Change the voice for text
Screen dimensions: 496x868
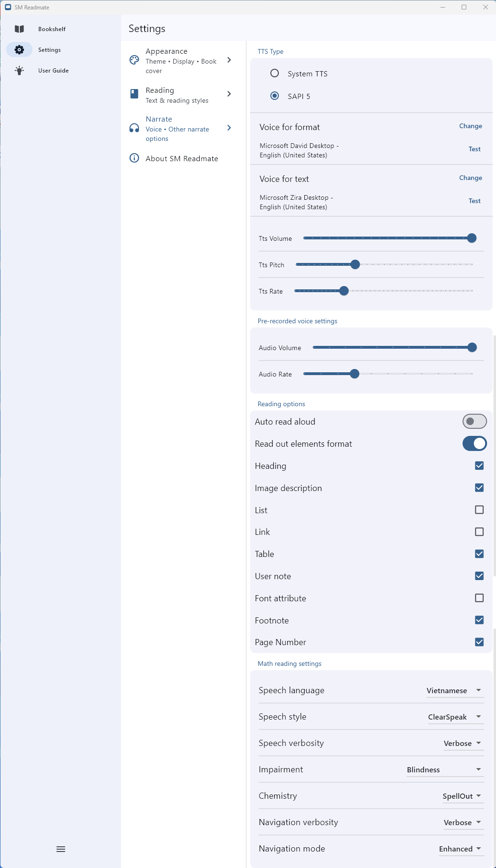[x=471, y=178]
